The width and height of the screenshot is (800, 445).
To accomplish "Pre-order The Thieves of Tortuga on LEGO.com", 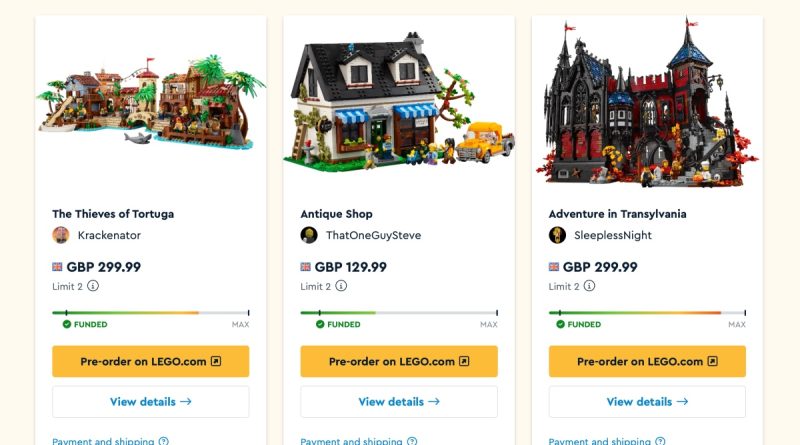I will 150,361.
